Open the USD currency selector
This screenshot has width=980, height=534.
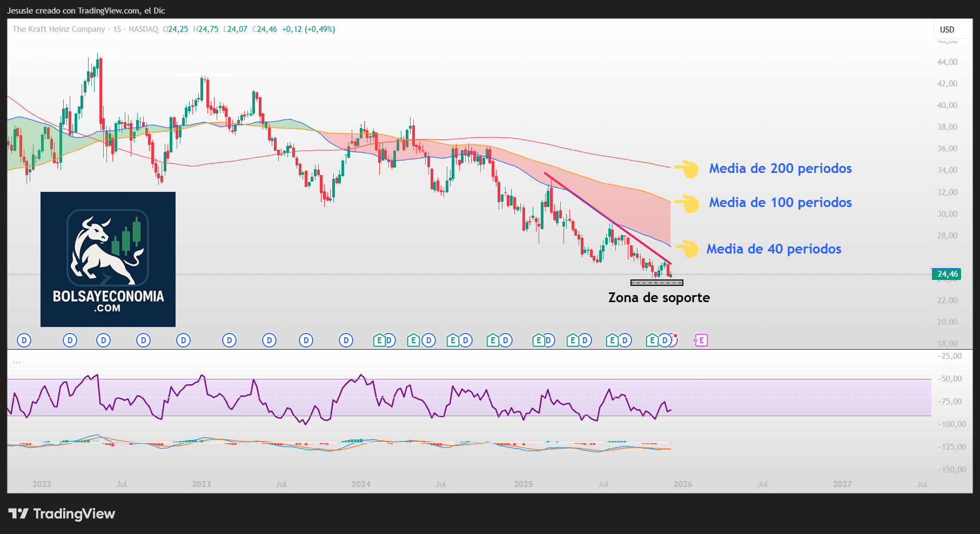(x=947, y=30)
